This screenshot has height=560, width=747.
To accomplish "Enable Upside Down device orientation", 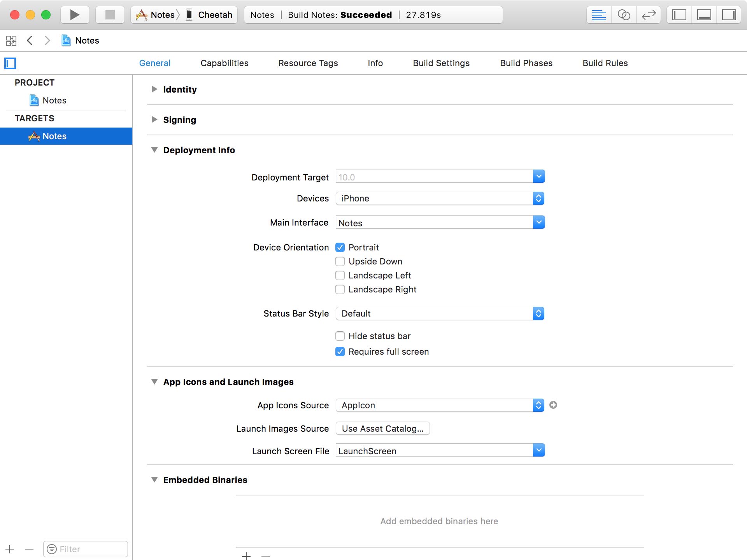I will (340, 261).
